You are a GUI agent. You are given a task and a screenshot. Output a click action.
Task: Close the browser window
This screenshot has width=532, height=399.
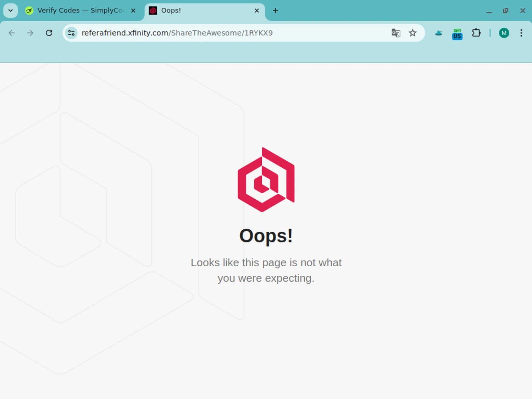pyautogui.click(x=523, y=11)
